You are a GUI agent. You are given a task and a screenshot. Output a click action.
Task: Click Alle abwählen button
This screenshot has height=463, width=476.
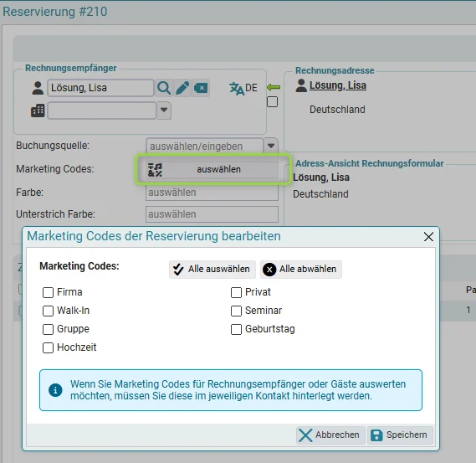point(301,269)
